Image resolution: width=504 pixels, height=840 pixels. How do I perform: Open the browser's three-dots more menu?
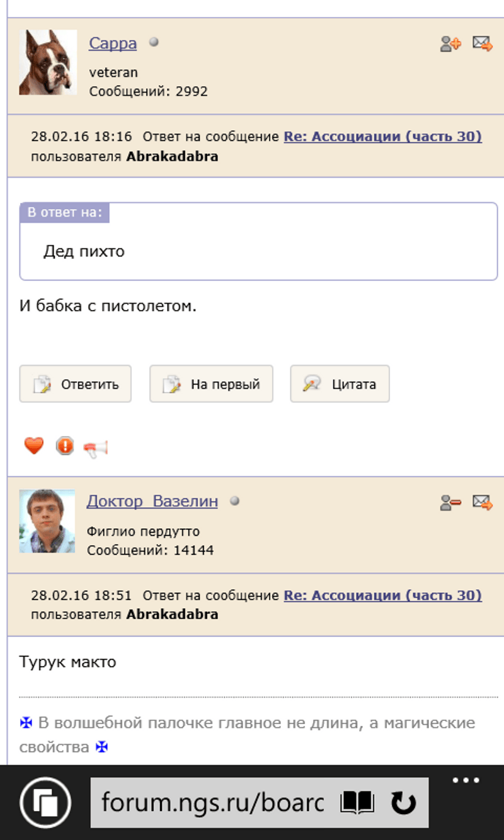pyautogui.click(x=466, y=781)
